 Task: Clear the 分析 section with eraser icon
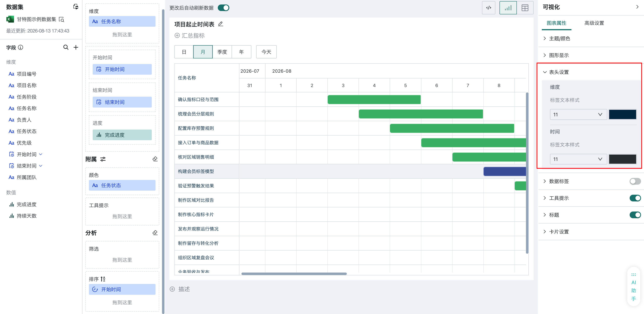(155, 233)
